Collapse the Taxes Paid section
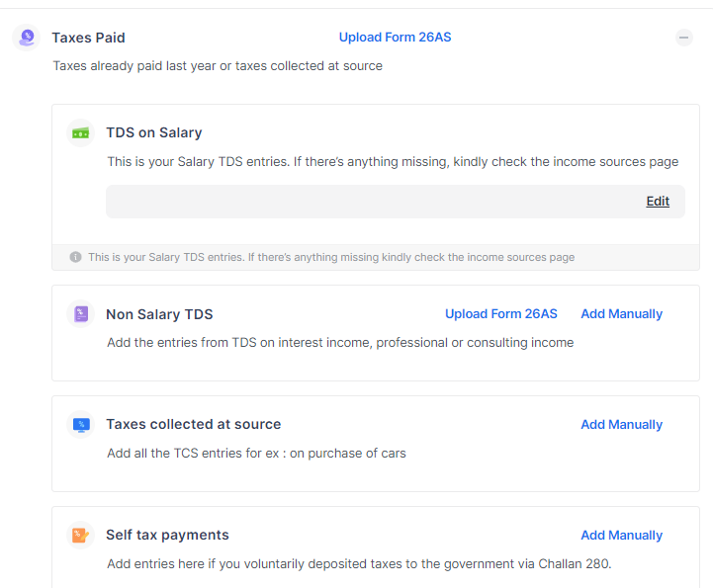The width and height of the screenshot is (713, 588). (x=683, y=38)
